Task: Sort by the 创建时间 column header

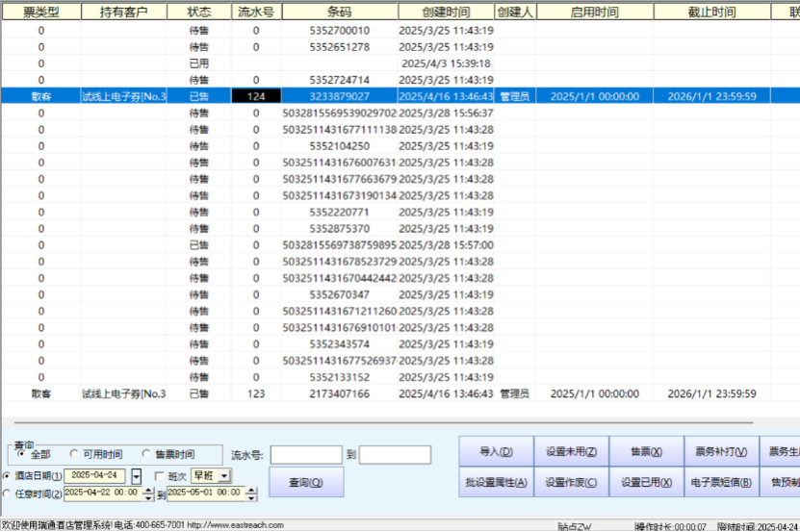Action: [446, 13]
